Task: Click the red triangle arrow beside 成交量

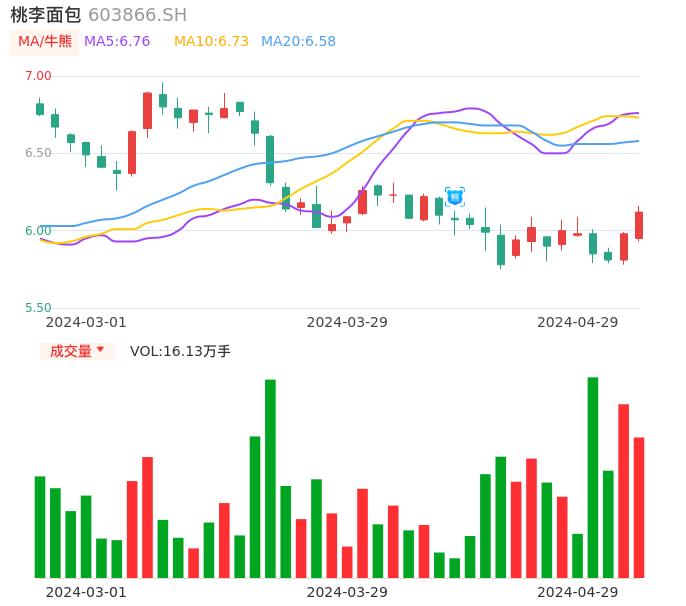Action: 100,350
